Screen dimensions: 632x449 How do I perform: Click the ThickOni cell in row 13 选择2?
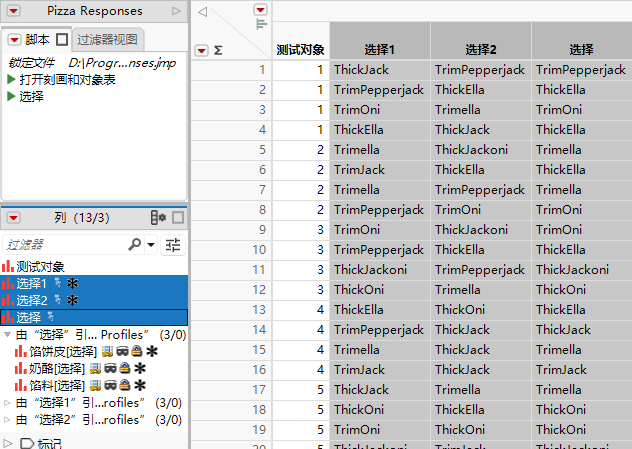tap(481, 310)
